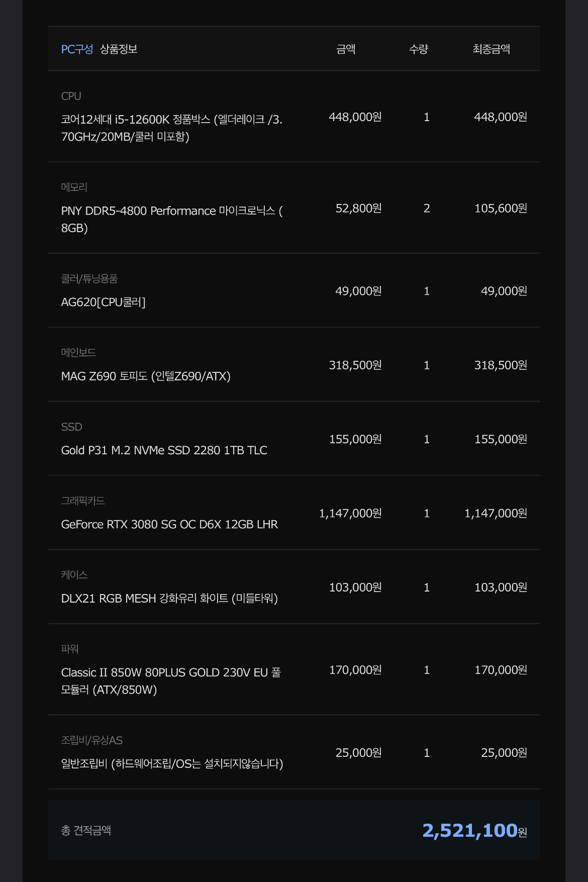Open Classic II 850W power supply product
Image resolution: width=588 pixels, height=882 pixels.
click(x=171, y=681)
